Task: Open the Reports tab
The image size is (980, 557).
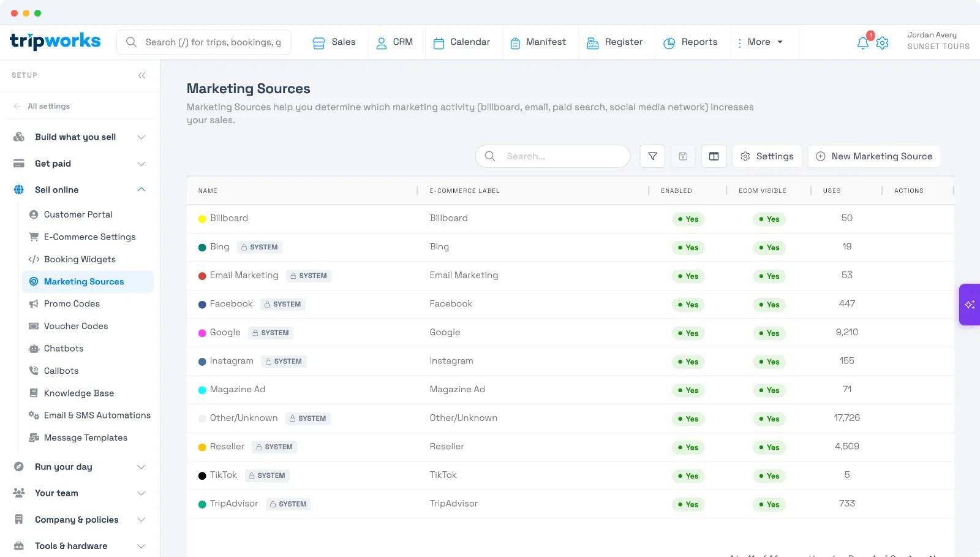Action: 690,42
